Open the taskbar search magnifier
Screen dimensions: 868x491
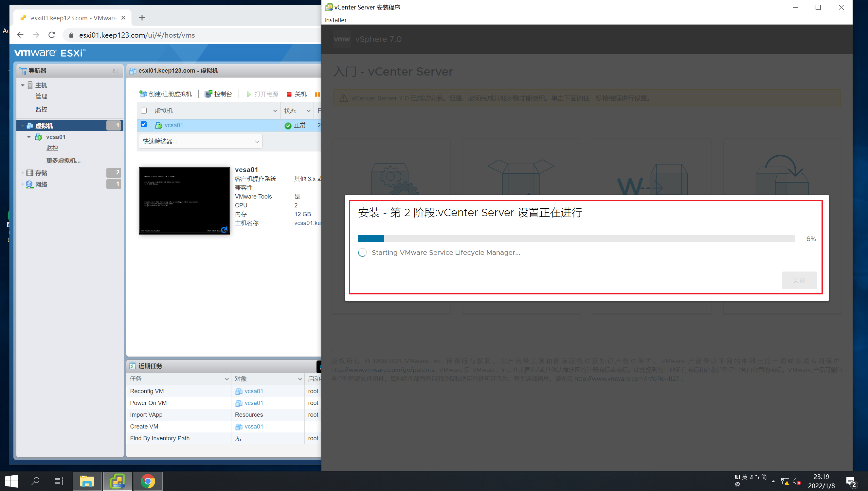click(x=35, y=481)
